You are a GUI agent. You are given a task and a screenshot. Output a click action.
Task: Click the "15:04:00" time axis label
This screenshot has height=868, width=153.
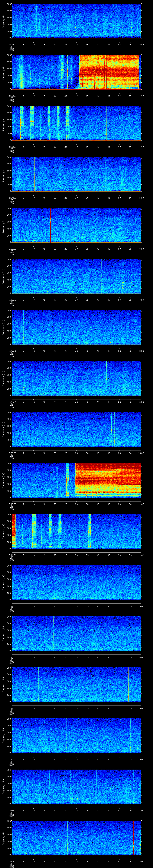coord(12,198)
